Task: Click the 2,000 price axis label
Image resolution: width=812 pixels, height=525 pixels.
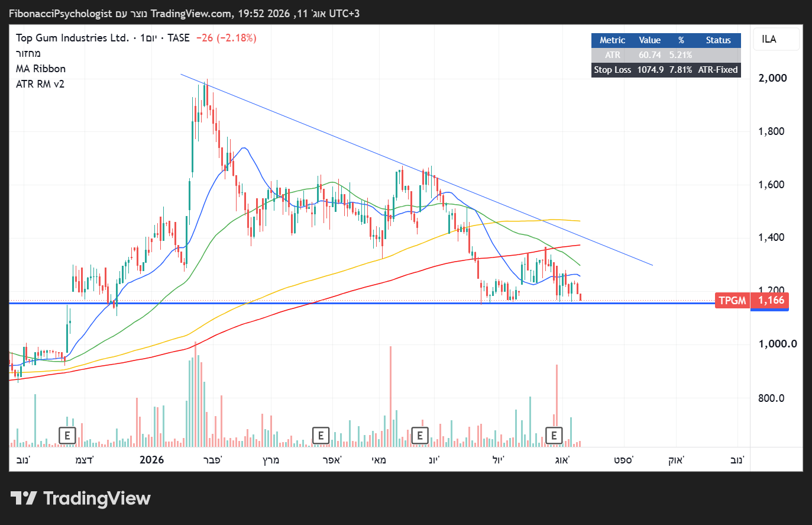Action: click(772, 78)
